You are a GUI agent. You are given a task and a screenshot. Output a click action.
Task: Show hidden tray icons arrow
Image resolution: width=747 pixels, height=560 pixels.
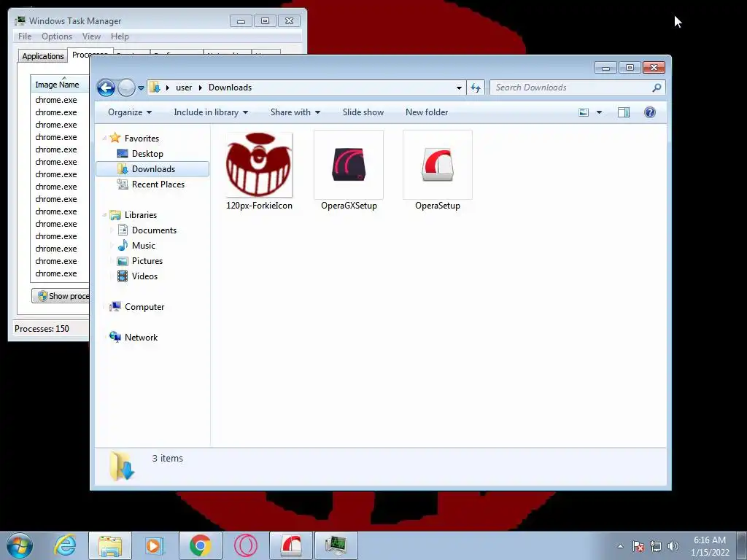[620, 546]
